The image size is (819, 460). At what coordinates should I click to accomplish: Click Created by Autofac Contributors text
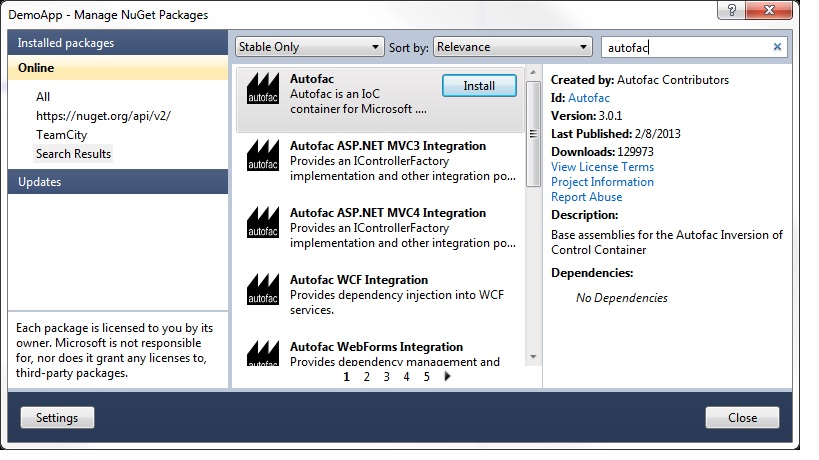tap(640, 80)
